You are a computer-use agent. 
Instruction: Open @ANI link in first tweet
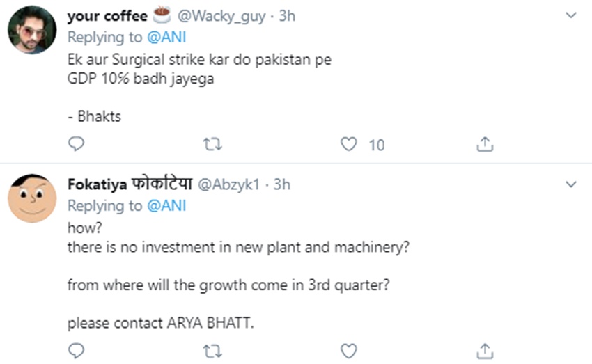(x=166, y=37)
